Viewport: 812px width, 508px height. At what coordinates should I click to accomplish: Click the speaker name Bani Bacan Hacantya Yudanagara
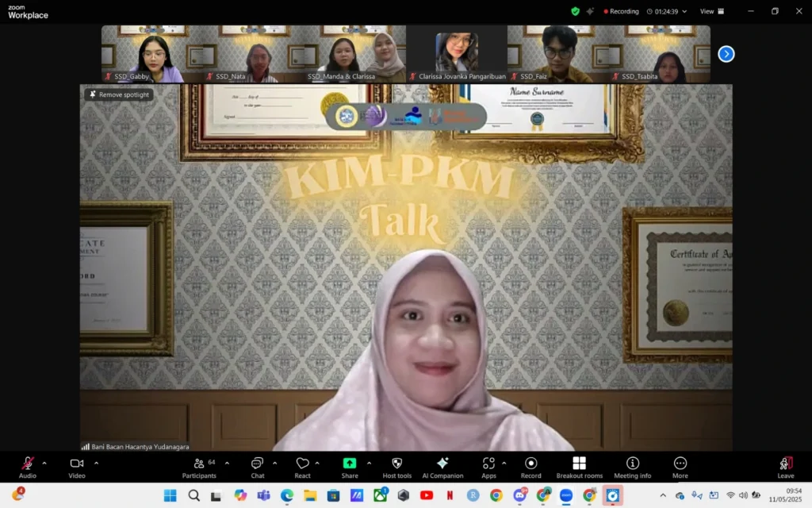[140, 446]
